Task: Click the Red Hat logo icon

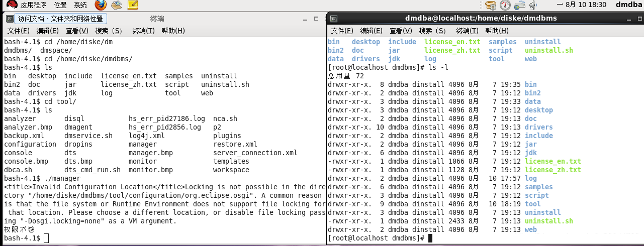Action: pos(11,6)
